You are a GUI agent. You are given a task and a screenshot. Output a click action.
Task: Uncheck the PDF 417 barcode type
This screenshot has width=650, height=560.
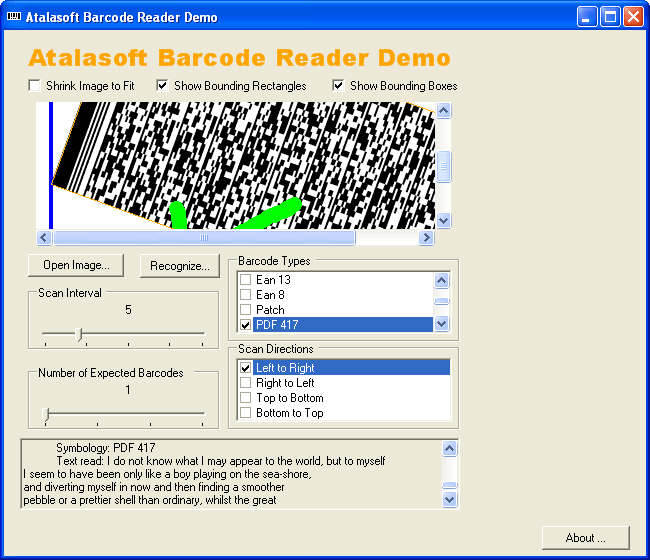pos(246,325)
